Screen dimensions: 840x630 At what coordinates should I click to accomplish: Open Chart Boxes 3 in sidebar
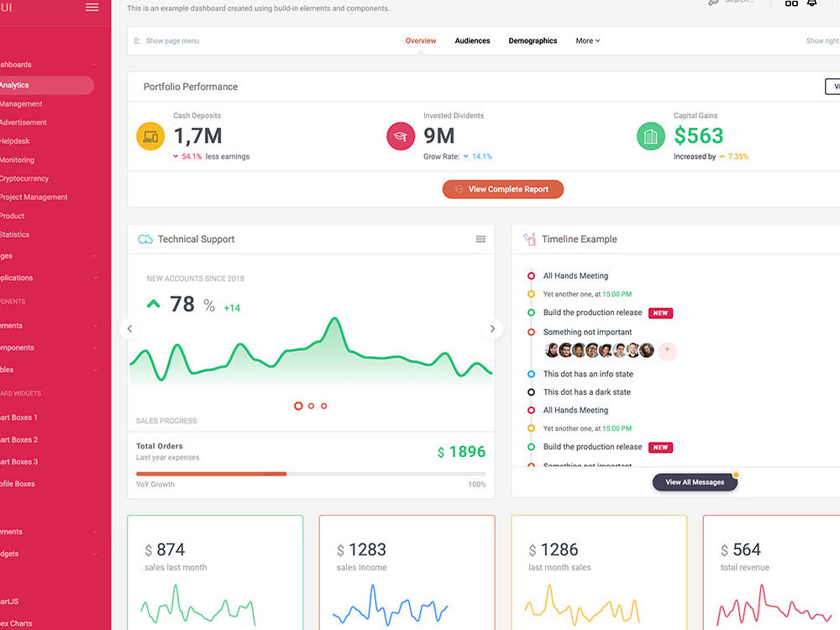point(18,462)
